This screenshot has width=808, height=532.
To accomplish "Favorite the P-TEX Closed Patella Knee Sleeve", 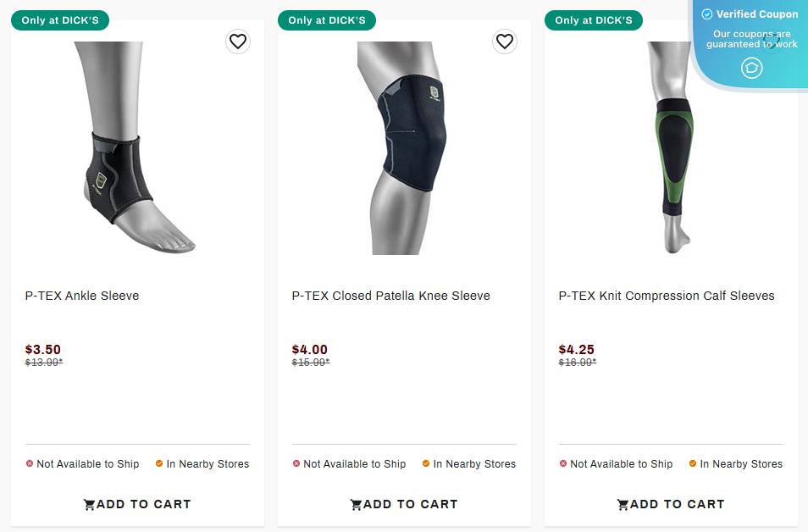I will [x=505, y=42].
